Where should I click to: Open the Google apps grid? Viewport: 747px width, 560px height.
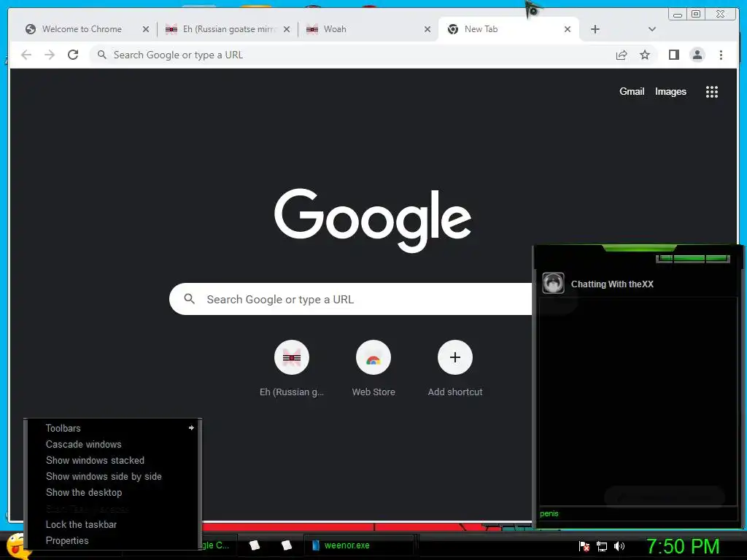[x=712, y=91]
